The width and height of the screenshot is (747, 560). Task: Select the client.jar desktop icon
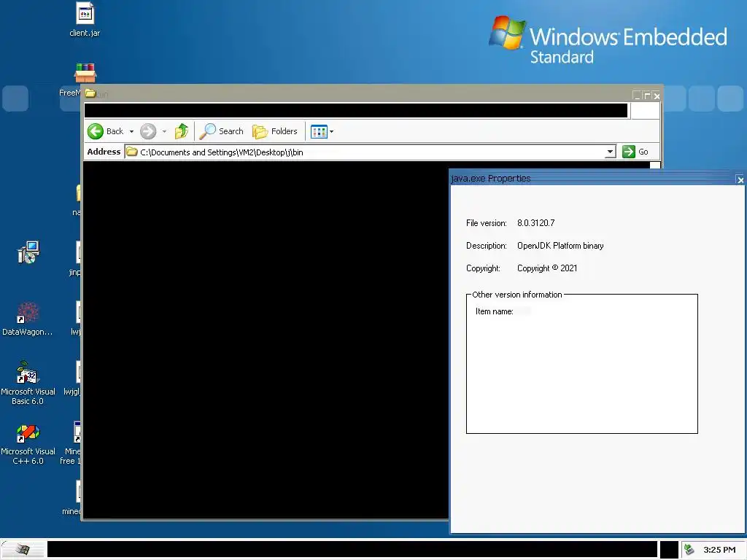[85, 20]
